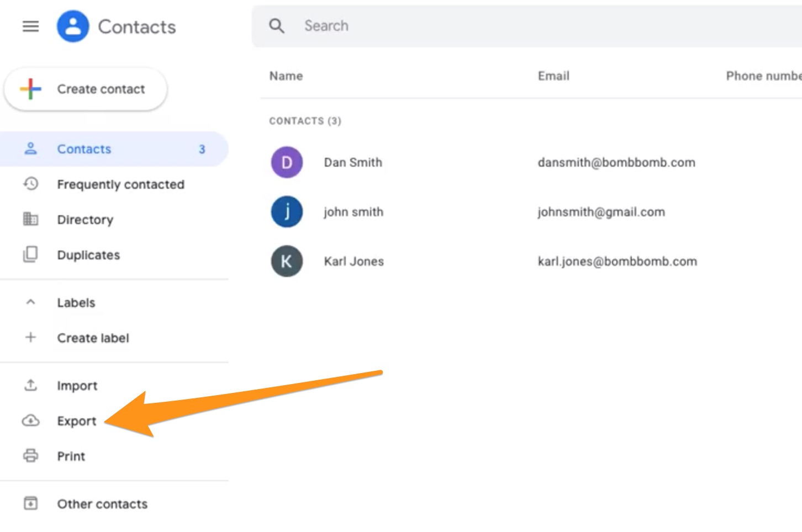Click into the Search field
Screen dimensions: 802x532
(526, 26)
